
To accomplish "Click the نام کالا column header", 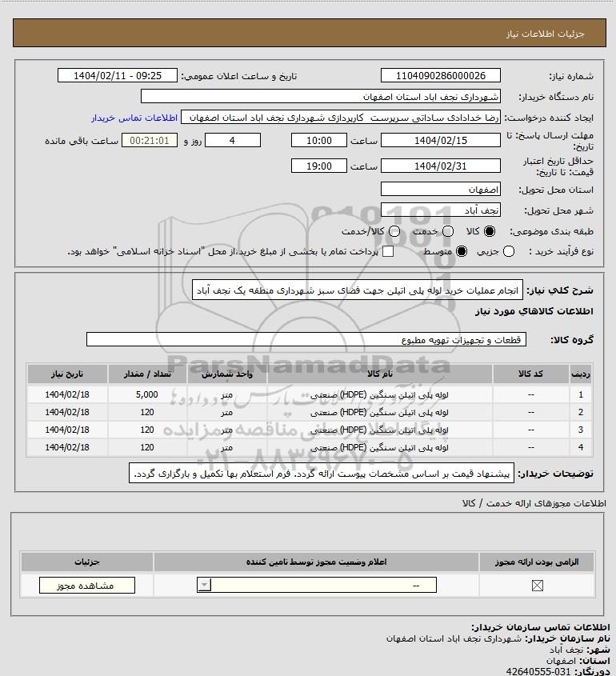I will coord(380,374).
